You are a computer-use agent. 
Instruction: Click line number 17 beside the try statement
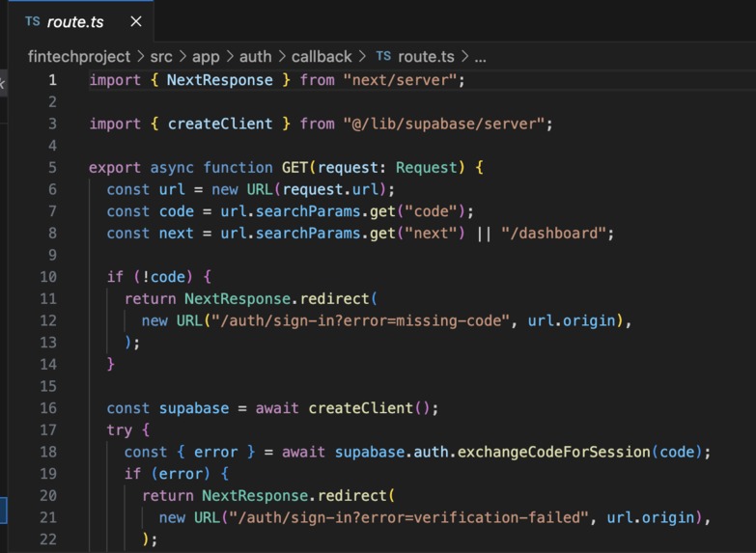(48, 430)
